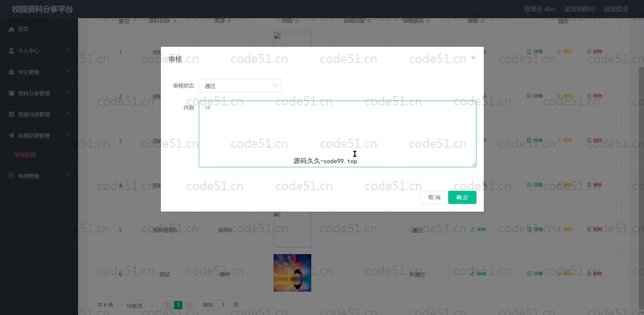This screenshot has width=644, height=315.
Task: Toggle the select-all checkbox in table header
Action: click(x=105, y=21)
